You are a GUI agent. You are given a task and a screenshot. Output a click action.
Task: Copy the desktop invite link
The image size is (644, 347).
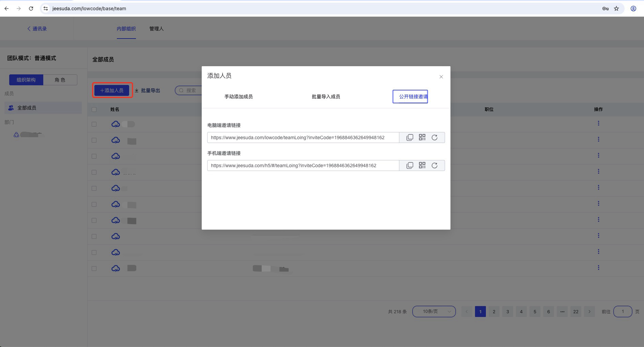[x=410, y=138]
